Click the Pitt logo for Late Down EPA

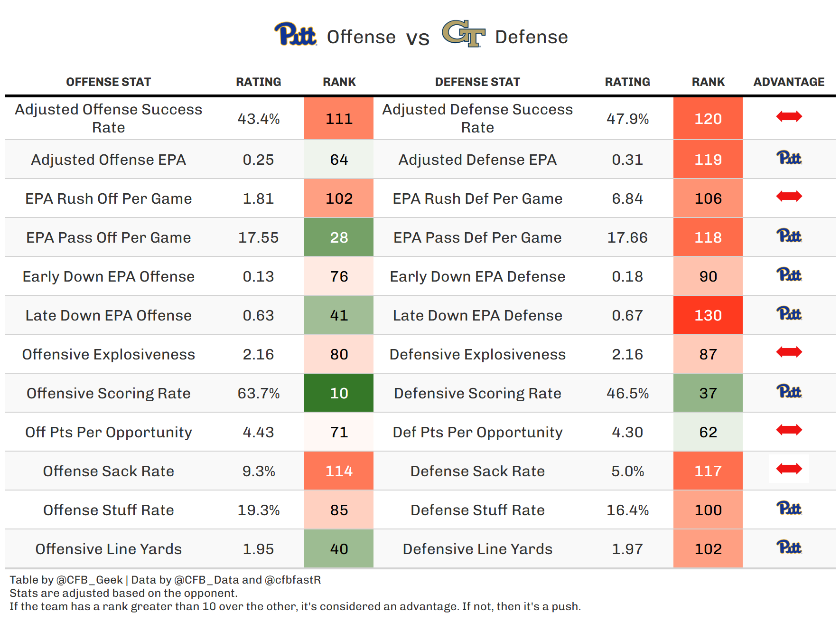tap(789, 314)
